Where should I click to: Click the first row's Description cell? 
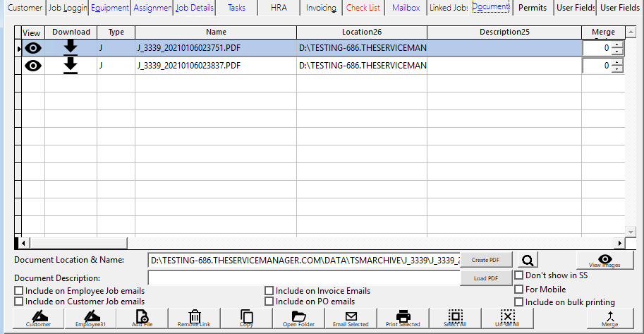pyautogui.click(x=504, y=48)
